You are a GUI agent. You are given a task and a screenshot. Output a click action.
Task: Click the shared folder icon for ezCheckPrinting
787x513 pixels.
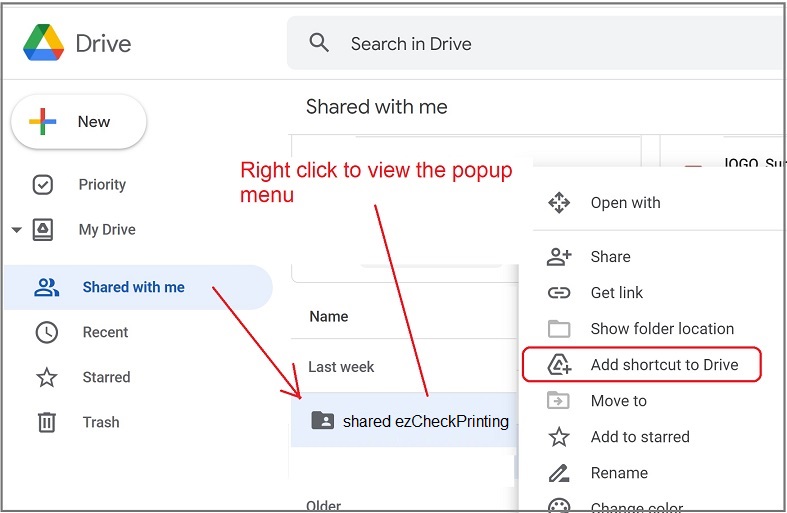(x=323, y=420)
